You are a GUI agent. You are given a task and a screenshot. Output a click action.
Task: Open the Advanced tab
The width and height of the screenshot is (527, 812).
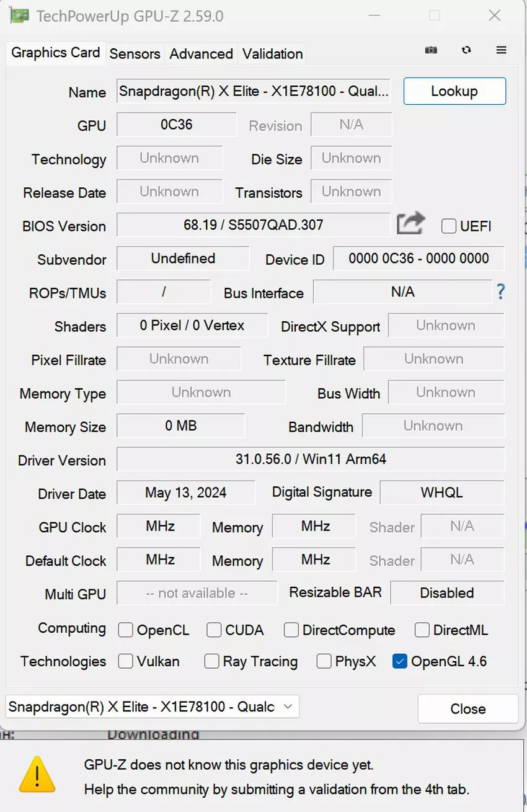pyautogui.click(x=201, y=54)
